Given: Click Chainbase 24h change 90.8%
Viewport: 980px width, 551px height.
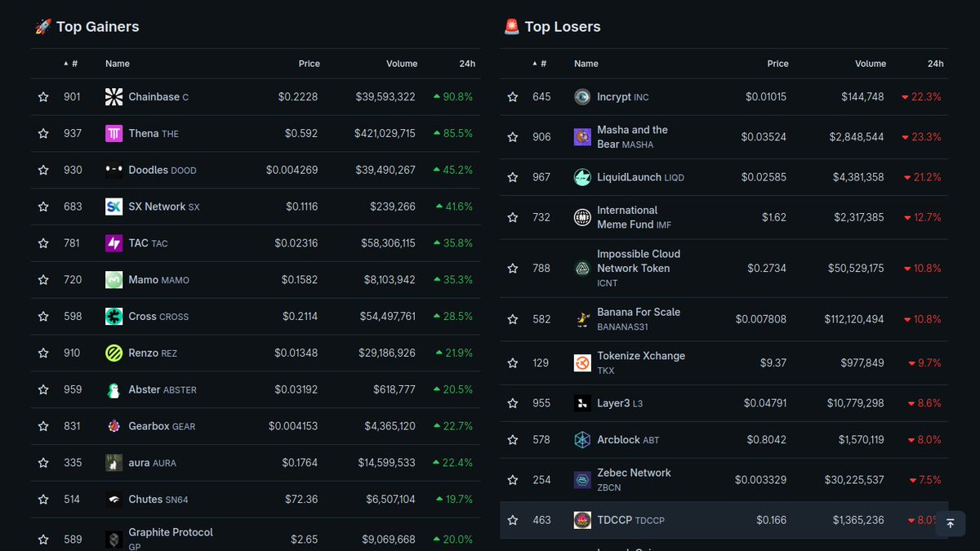Looking at the screenshot, I should pyautogui.click(x=453, y=97).
